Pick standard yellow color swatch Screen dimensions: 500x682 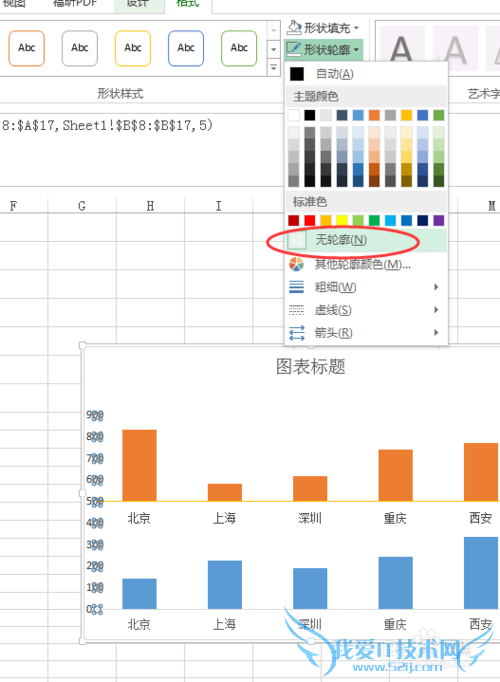coord(342,221)
